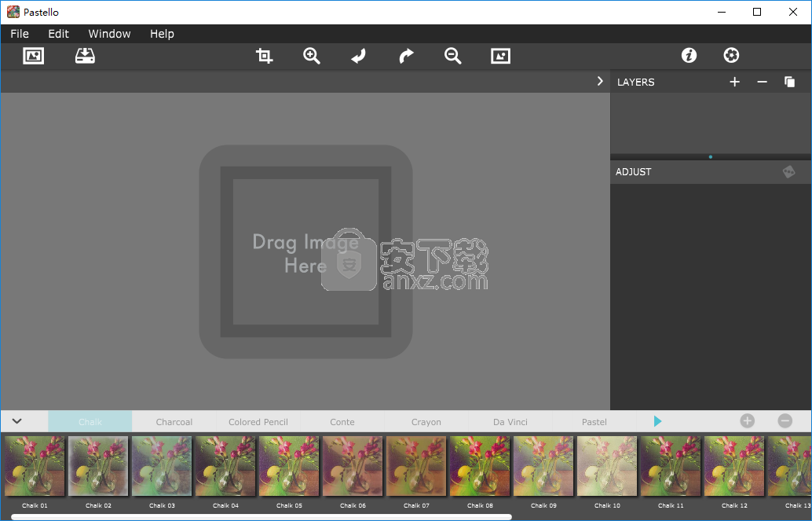Duplicate the layer with the copy icon
The image size is (812, 521).
coord(789,82)
